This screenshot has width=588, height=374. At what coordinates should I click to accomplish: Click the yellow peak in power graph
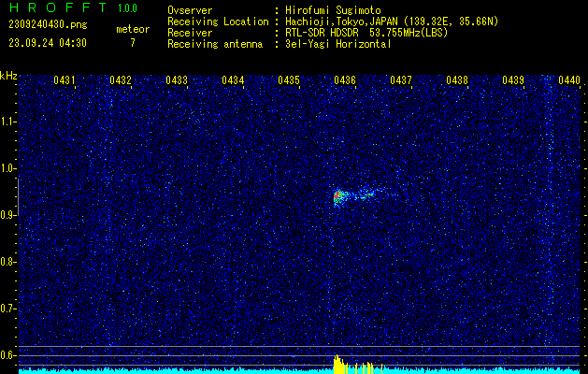[x=337, y=363]
